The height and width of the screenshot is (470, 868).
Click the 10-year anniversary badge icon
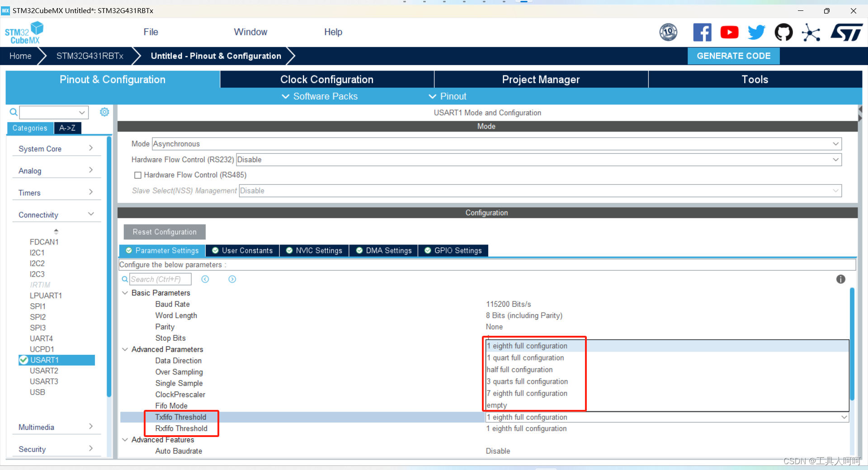pos(668,32)
